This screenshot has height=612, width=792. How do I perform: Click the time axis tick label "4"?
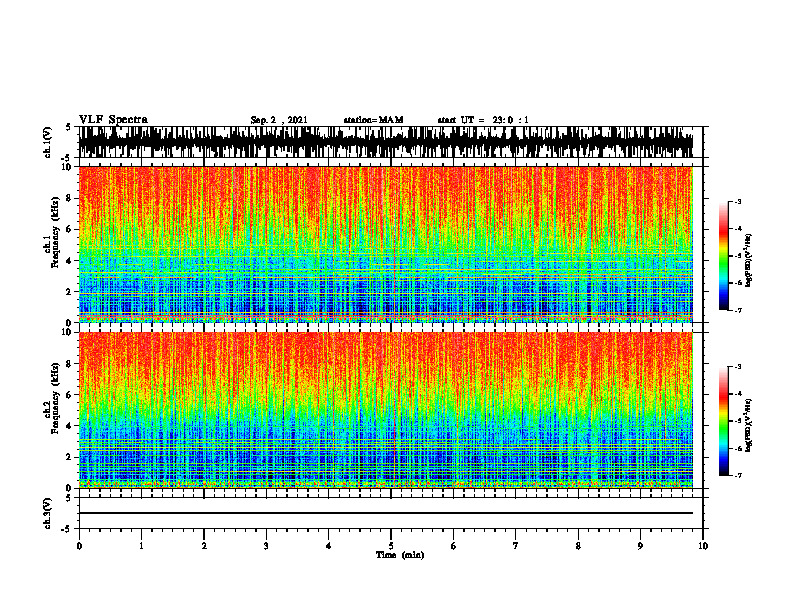click(328, 546)
